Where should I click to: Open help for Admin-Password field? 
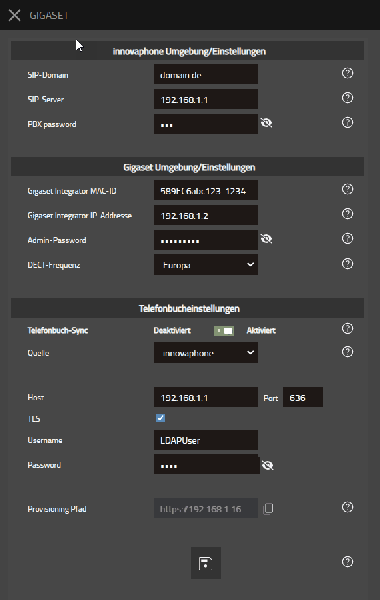point(347,238)
